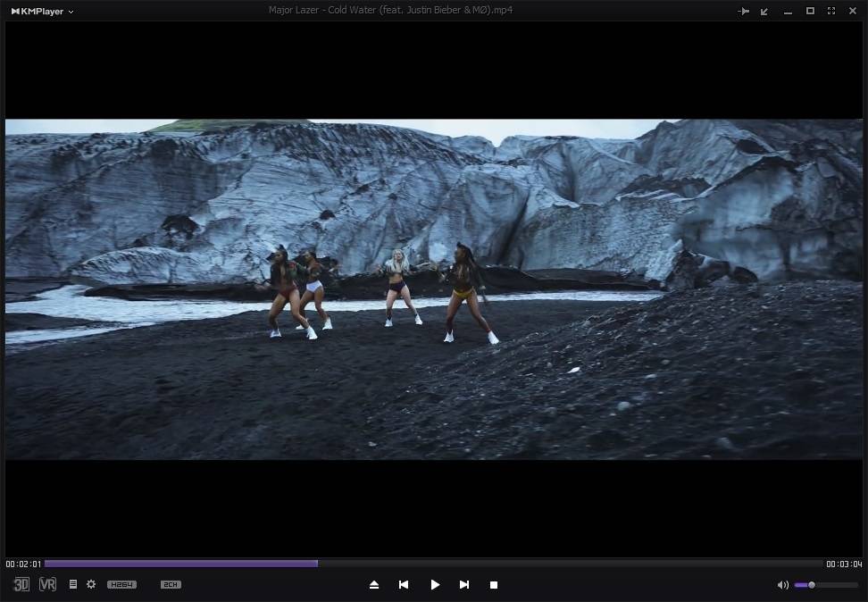The width and height of the screenshot is (868, 602).
Task: Click the file title Cold Water.mp4
Action: click(391, 10)
